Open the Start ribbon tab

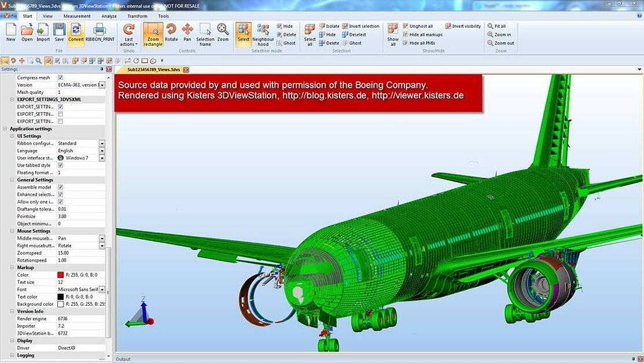coord(28,16)
